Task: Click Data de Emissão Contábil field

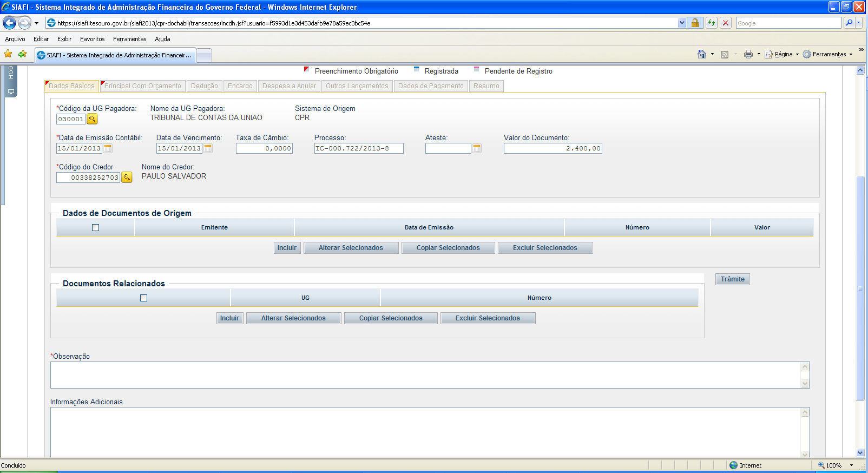Action: pos(80,148)
